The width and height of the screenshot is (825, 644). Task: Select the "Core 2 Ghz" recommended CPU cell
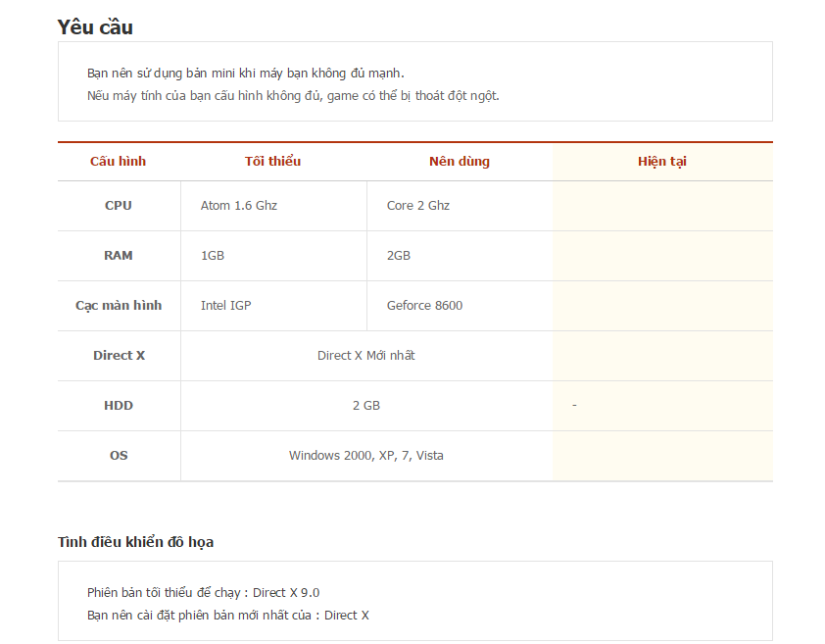point(418,206)
